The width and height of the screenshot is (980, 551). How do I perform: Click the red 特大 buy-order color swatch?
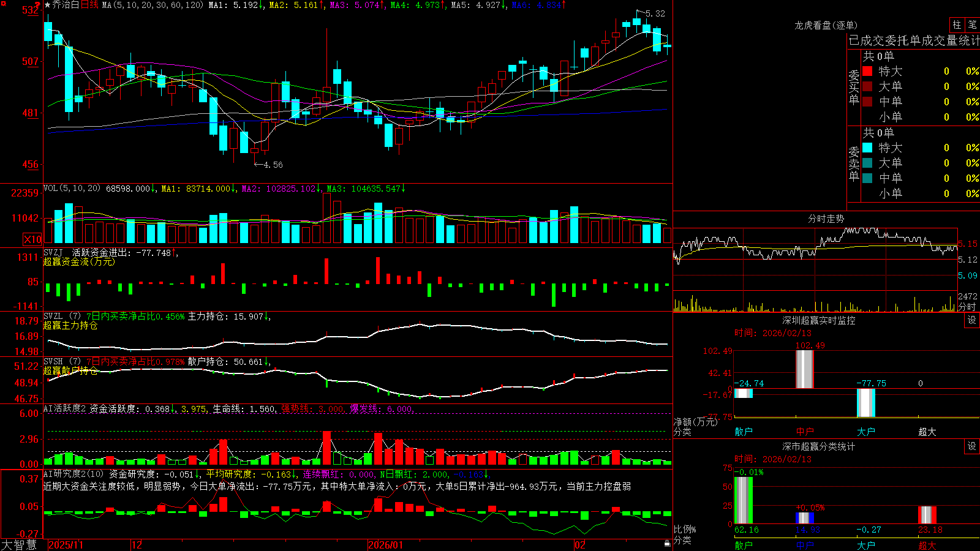point(867,71)
